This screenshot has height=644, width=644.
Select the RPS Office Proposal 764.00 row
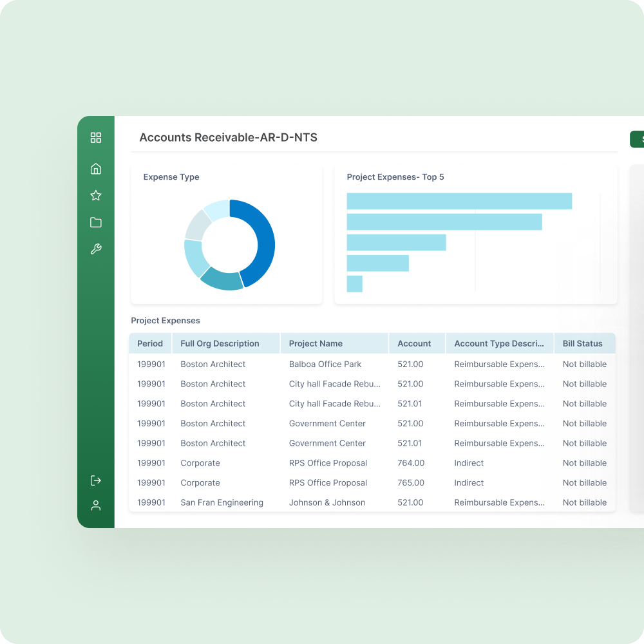(328, 463)
